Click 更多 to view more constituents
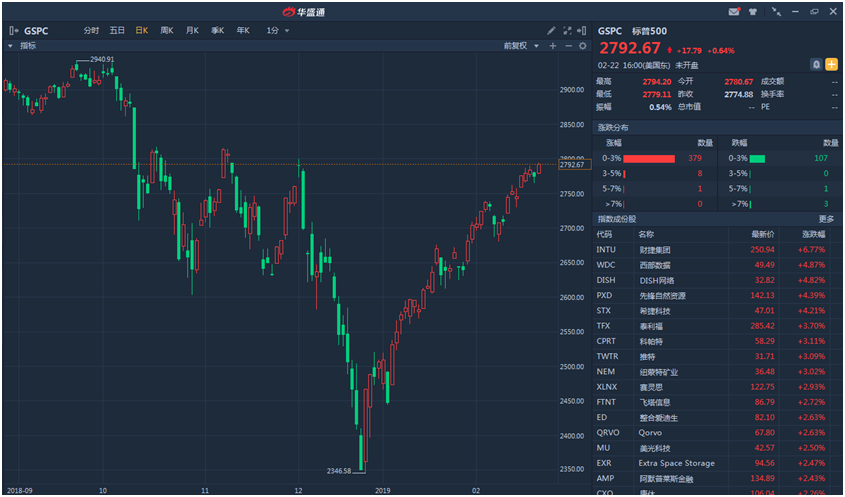The width and height of the screenshot is (845, 497). coord(826,219)
